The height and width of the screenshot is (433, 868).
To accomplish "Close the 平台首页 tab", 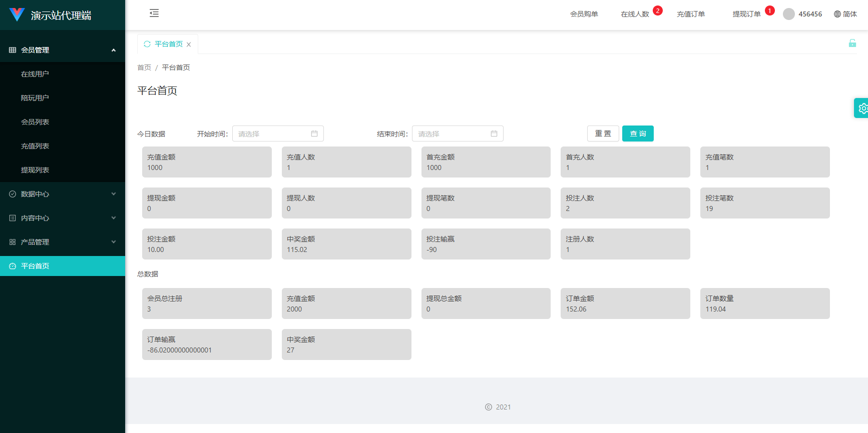I will (189, 44).
